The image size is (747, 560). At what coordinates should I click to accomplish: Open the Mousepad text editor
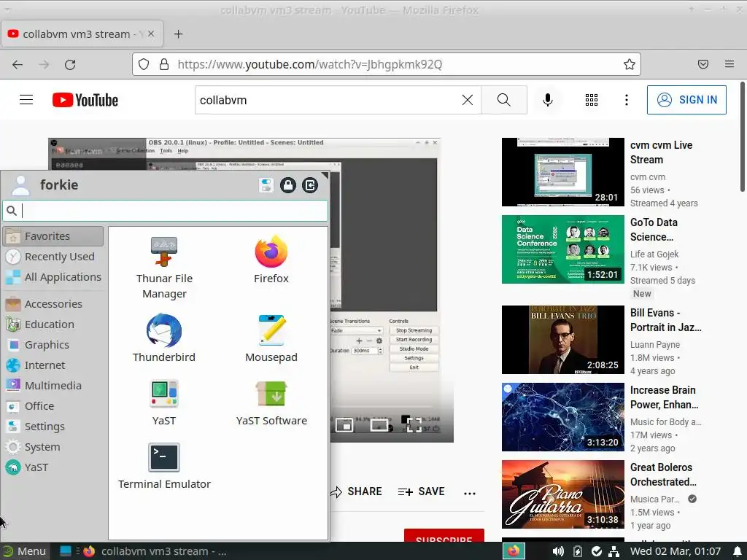click(271, 338)
